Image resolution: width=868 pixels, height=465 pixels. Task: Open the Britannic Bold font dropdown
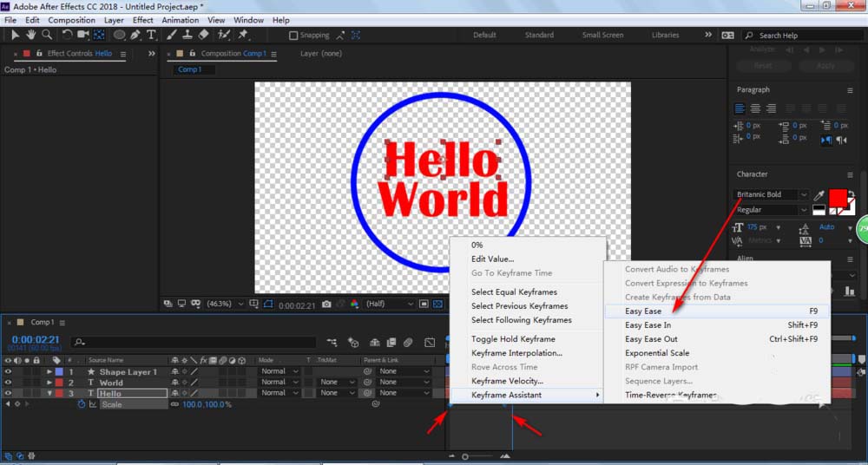pyautogui.click(x=772, y=195)
